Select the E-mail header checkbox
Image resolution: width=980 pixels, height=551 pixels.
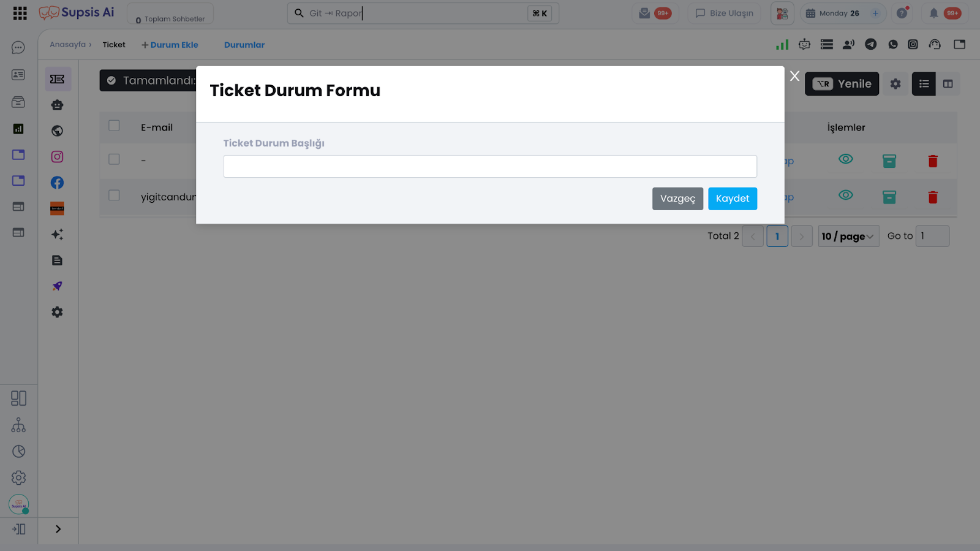click(114, 126)
